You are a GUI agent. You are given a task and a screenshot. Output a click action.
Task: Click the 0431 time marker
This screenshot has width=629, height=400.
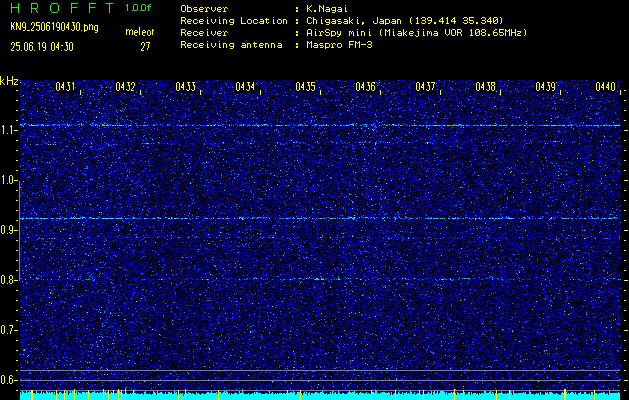tap(65, 86)
